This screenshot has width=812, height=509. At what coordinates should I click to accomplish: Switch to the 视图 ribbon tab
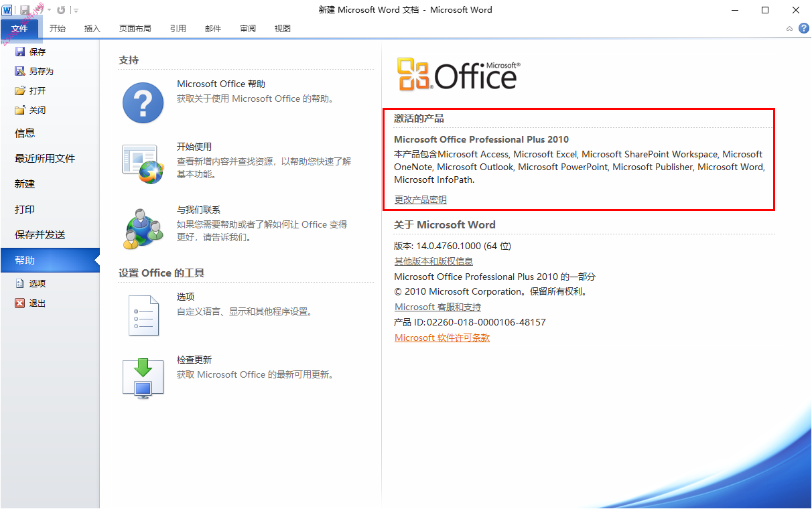click(283, 29)
